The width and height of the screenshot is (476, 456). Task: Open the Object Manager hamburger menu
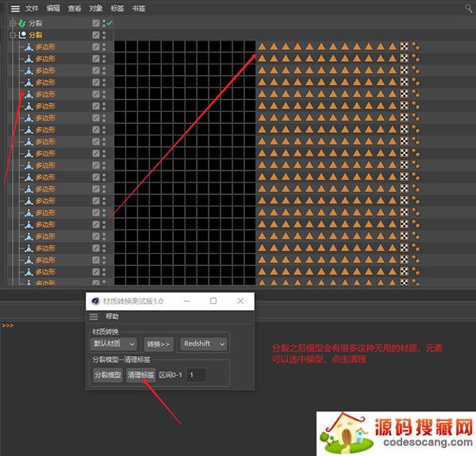point(15,9)
